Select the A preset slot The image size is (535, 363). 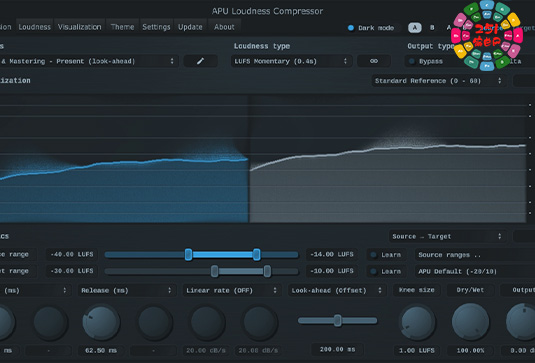tap(415, 28)
